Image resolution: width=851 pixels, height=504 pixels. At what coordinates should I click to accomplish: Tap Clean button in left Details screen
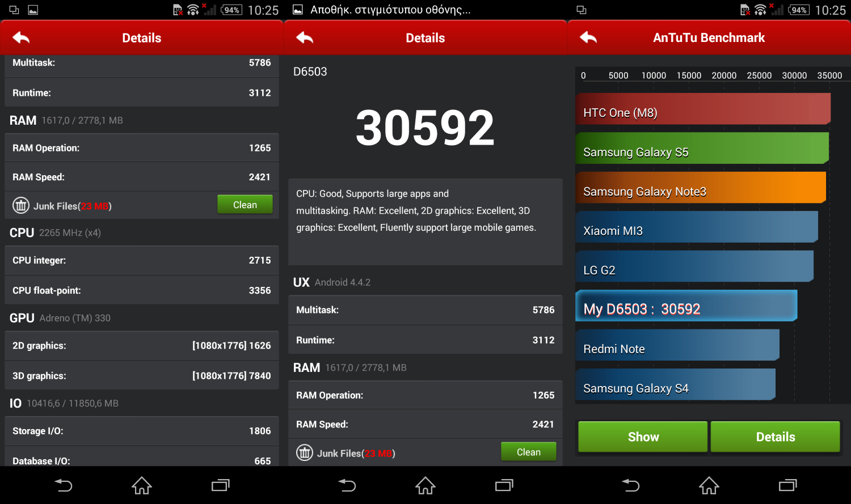[245, 205]
